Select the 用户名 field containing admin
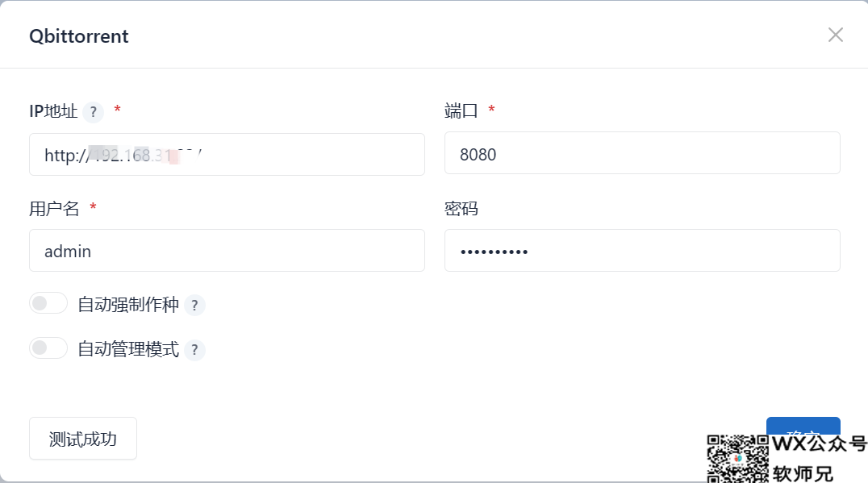 click(x=226, y=251)
